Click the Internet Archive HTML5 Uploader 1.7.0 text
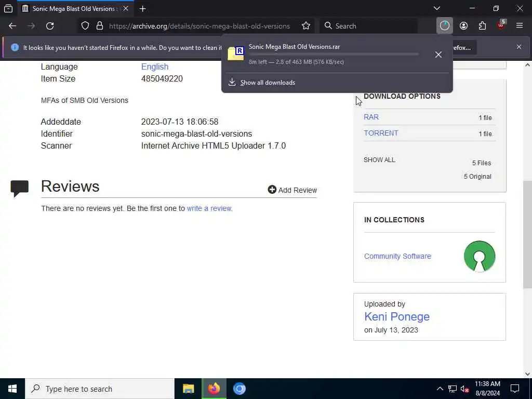This screenshot has height=399, width=532. click(x=214, y=145)
